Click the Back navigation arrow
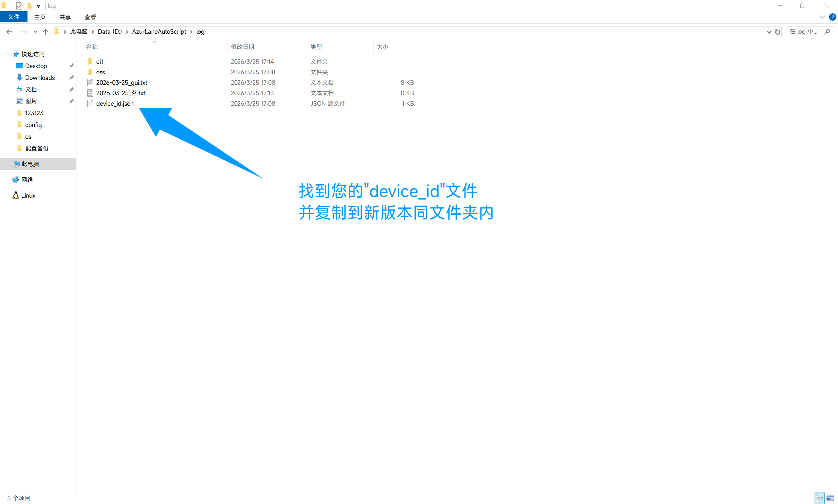 click(x=9, y=32)
